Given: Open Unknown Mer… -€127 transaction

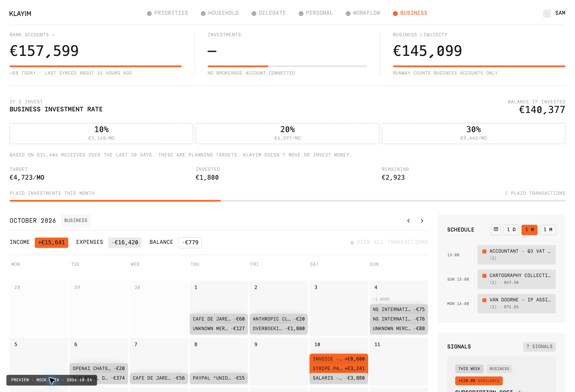Looking at the screenshot, I should tap(219, 329).
